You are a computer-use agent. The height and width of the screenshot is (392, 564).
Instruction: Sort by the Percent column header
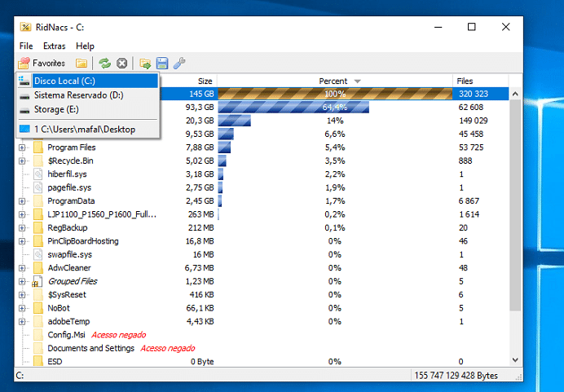335,81
